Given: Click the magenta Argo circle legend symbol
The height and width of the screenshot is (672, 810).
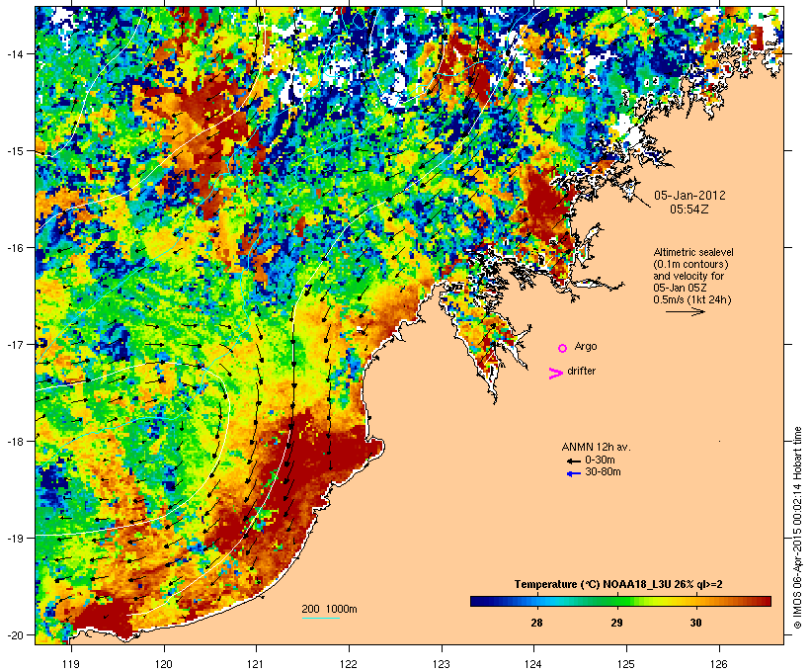Looking at the screenshot, I should coord(562,349).
